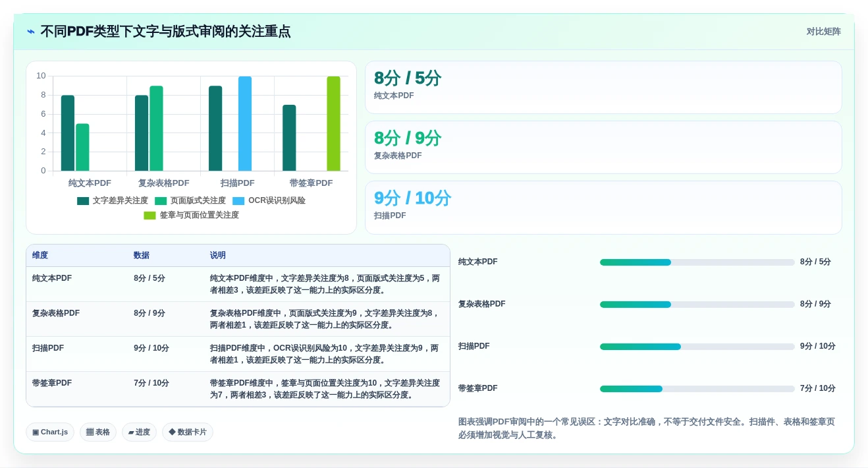Click the 数据 column header
The image size is (868, 468).
(142, 256)
